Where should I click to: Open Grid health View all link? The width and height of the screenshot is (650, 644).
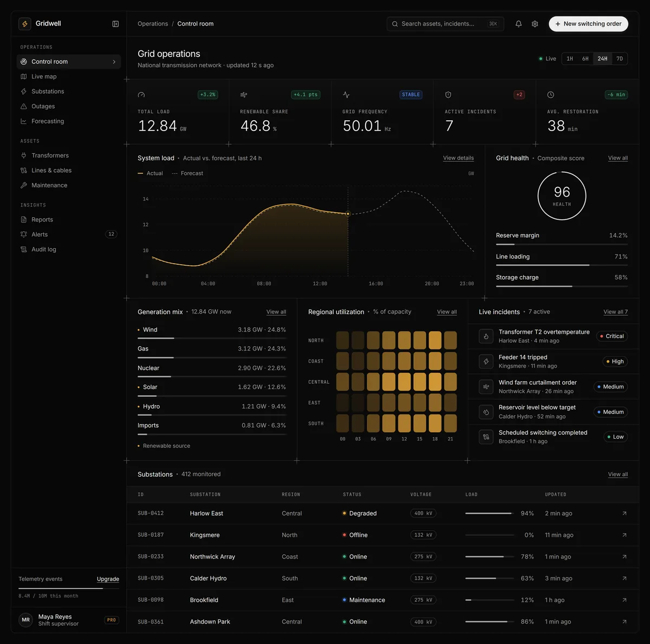click(618, 158)
